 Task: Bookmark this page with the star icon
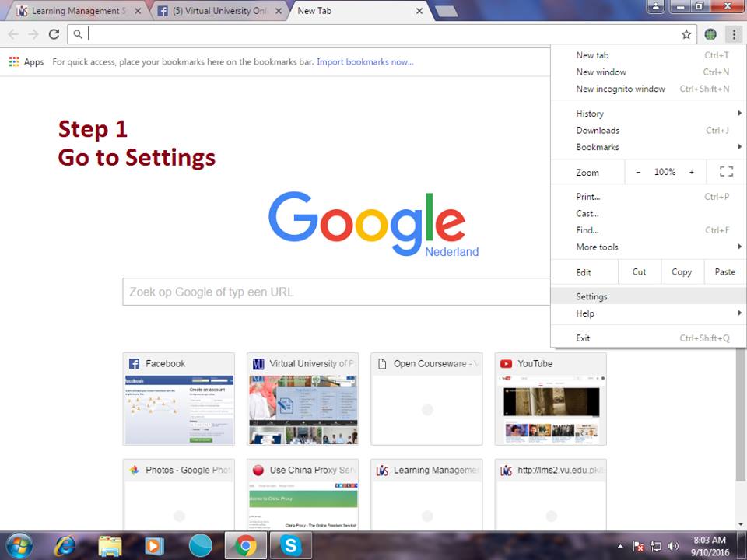coord(686,34)
